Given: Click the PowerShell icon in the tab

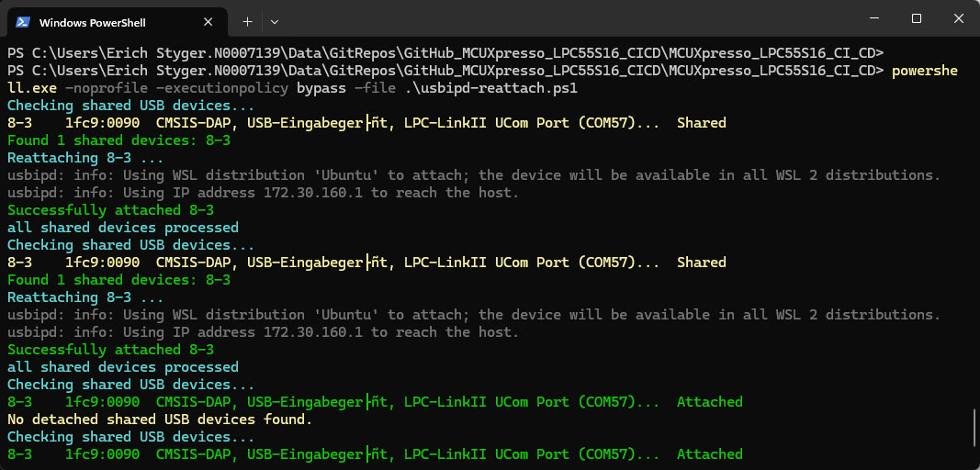Looking at the screenshot, I should tap(24, 21).
